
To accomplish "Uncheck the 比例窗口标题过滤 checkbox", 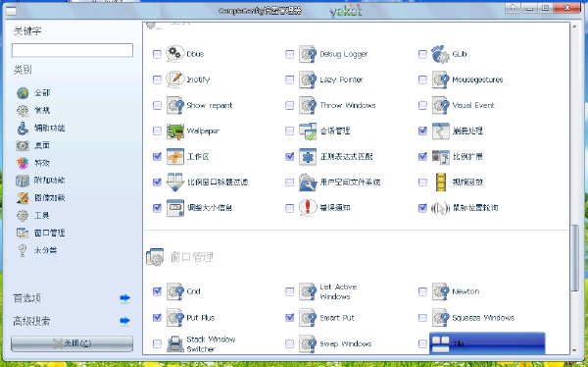I will [x=157, y=182].
